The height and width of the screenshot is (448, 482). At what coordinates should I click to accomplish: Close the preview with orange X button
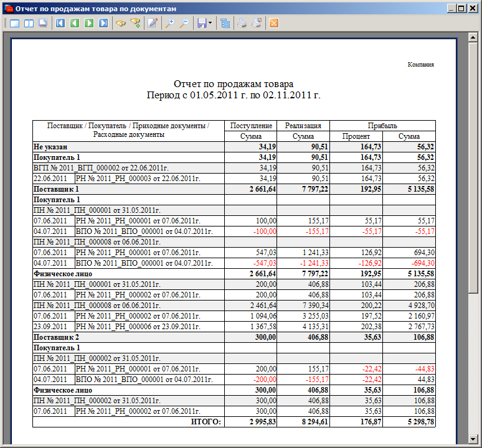[x=274, y=24]
